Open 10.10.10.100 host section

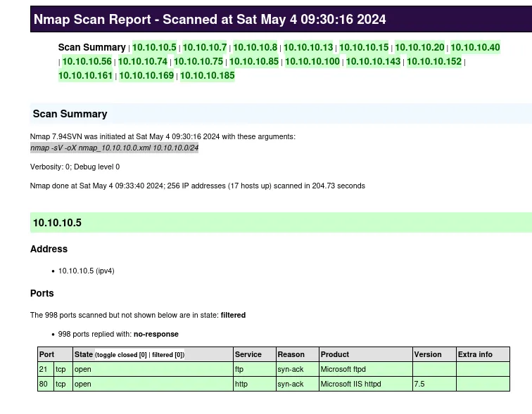click(x=312, y=62)
